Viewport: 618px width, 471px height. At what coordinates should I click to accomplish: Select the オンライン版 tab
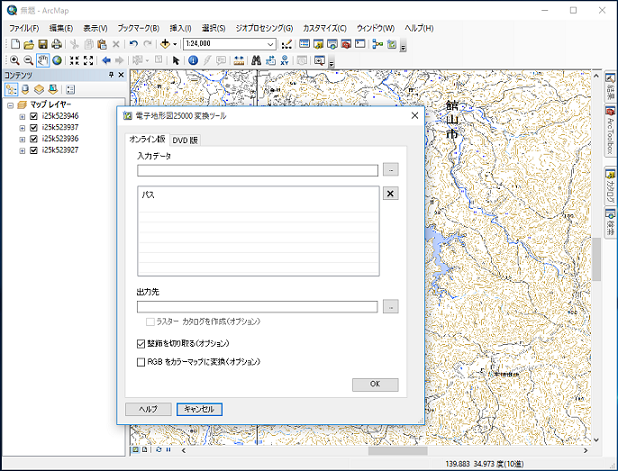(147, 139)
